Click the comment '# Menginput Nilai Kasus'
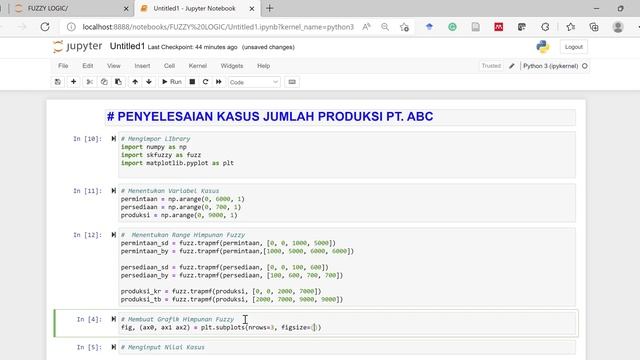Viewport: 640px width, 360px height. tap(162, 347)
